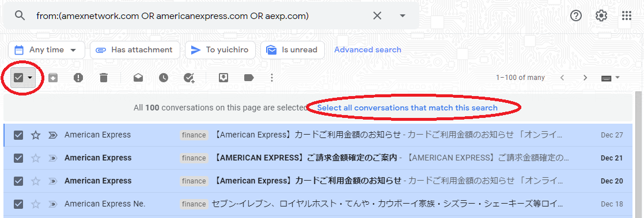Delete selected conversations with trash icon
The image size is (644, 218).
(104, 78)
